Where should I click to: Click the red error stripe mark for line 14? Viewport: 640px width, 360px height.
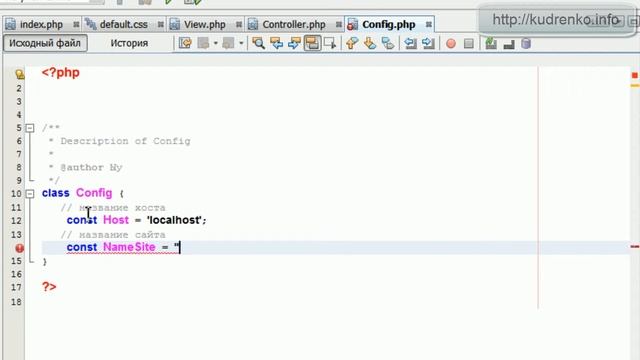[x=634, y=247]
